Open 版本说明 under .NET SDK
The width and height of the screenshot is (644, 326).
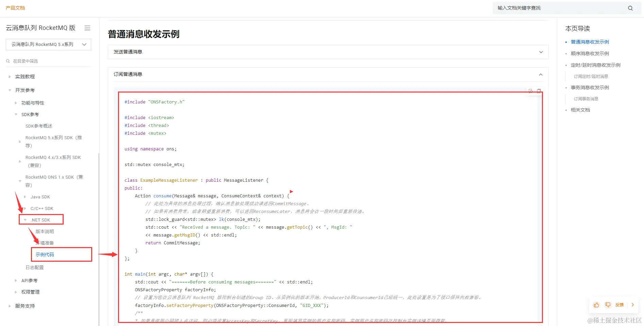(x=45, y=231)
